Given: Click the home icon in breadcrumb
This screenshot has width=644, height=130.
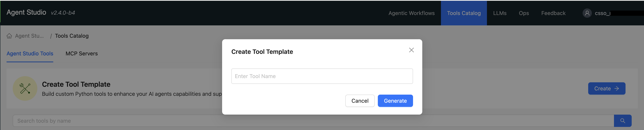Looking at the screenshot, I should [9, 36].
